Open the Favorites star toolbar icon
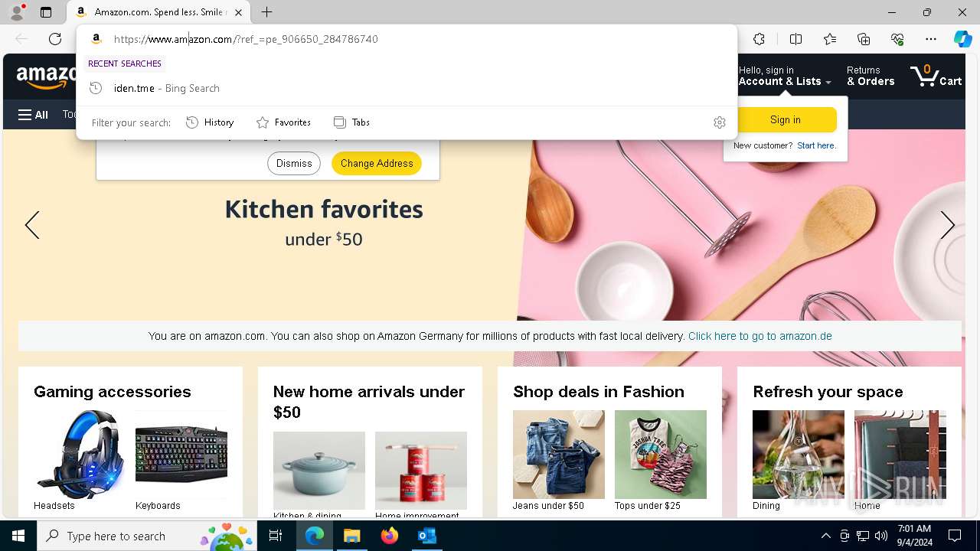Screen dimensions: 980x551 click(x=830, y=39)
